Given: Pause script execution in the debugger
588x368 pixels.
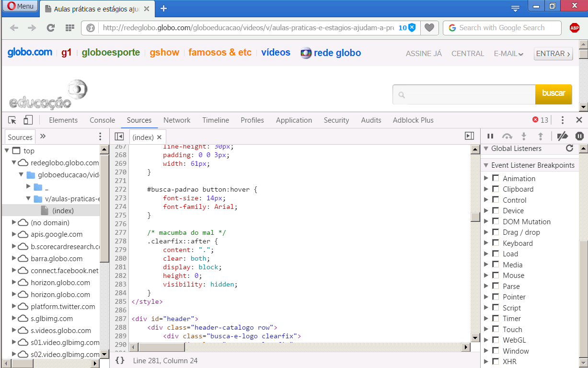Looking at the screenshot, I should [490, 137].
